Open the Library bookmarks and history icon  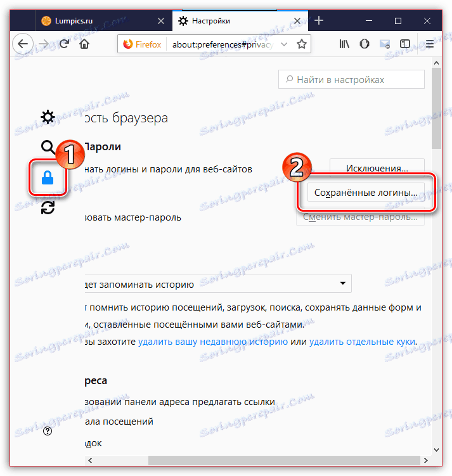[344, 44]
